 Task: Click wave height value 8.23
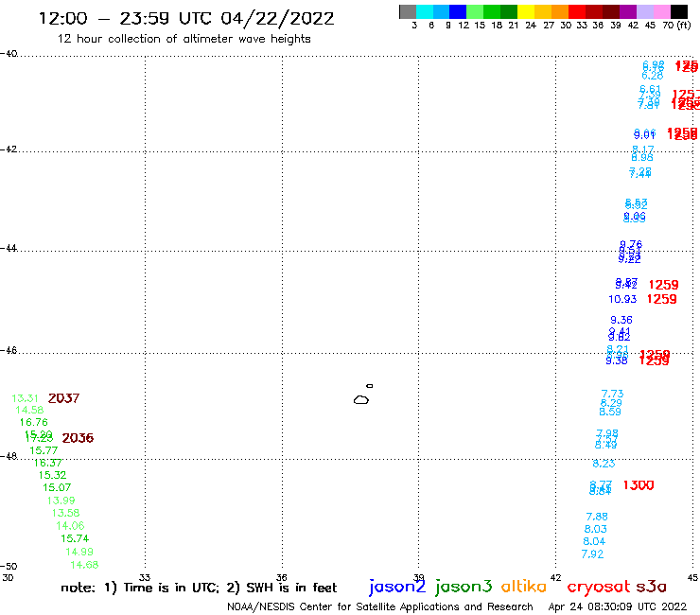click(604, 464)
